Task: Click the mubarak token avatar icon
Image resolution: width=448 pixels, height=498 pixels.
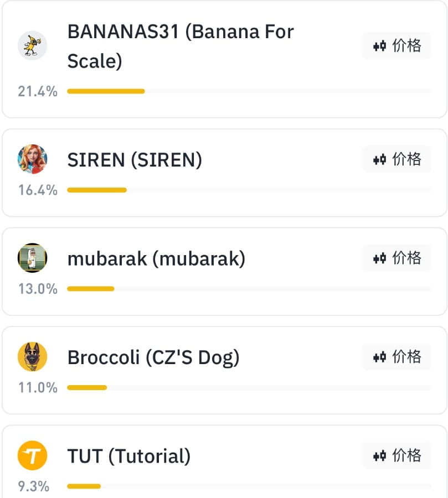Action: point(32,258)
